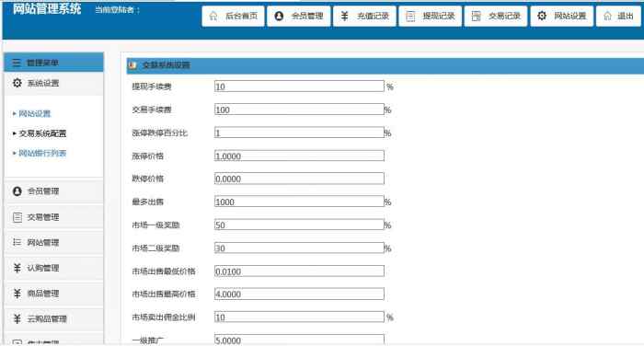Image resolution: width=644 pixels, height=346 pixels.
Task: Click the gear icon on top 网站设置 button
Action: 542,16
